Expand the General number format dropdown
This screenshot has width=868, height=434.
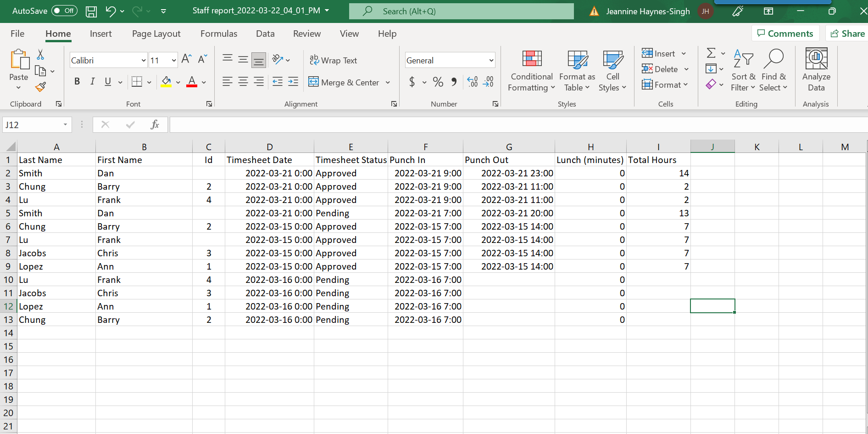[x=491, y=61]
